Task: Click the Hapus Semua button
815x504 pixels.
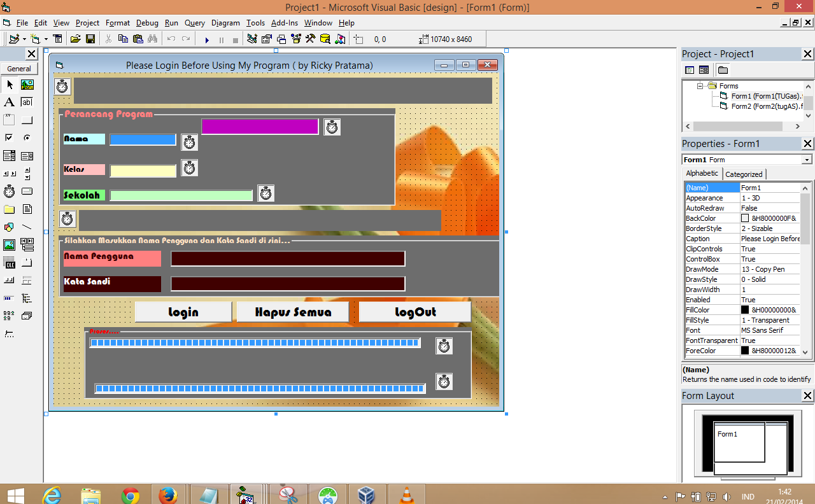Action: pyautogui.click(x=293, y=312)
